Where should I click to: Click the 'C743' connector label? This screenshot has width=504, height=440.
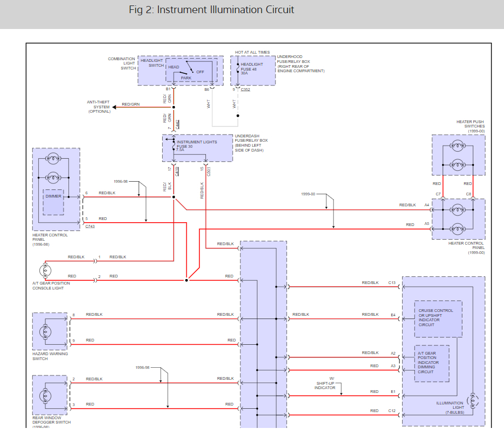[x=90, y=227]
